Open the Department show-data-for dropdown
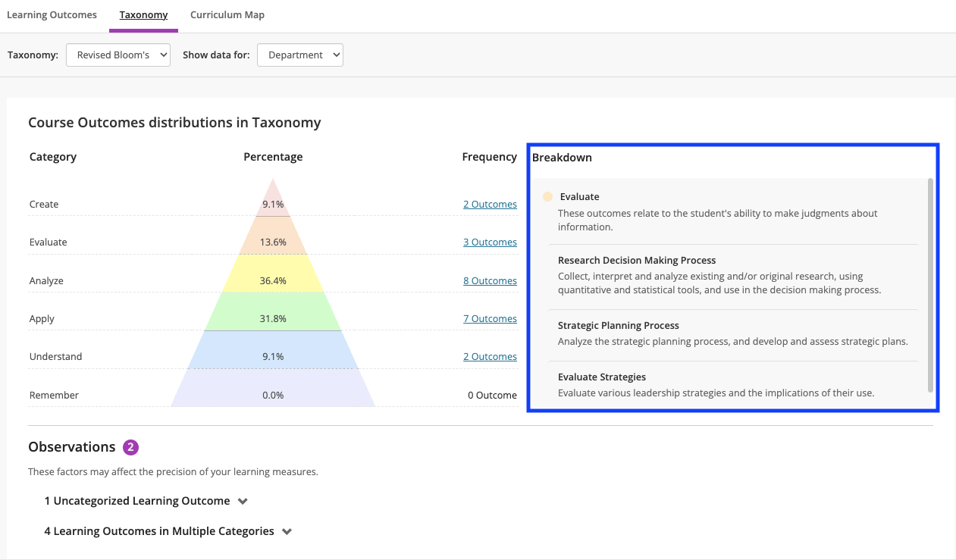This screenshot has width=956, height=560. (300, 55)
